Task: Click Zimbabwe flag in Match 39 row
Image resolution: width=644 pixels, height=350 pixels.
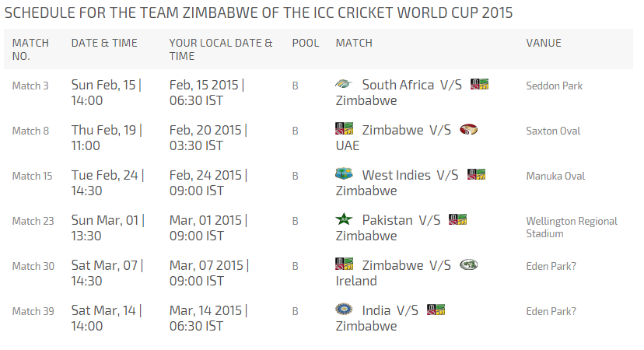Action: tap(436, 310)
